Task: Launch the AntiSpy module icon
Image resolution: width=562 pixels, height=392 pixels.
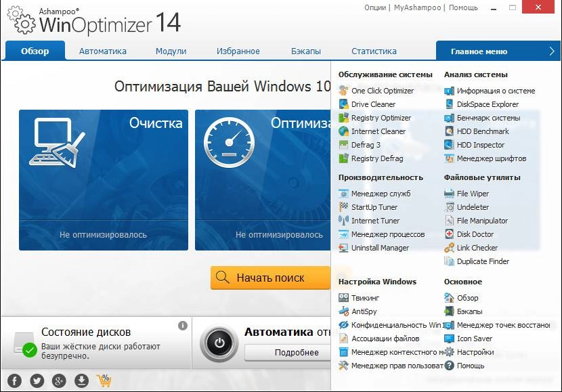Action: [x=343, y=311]
